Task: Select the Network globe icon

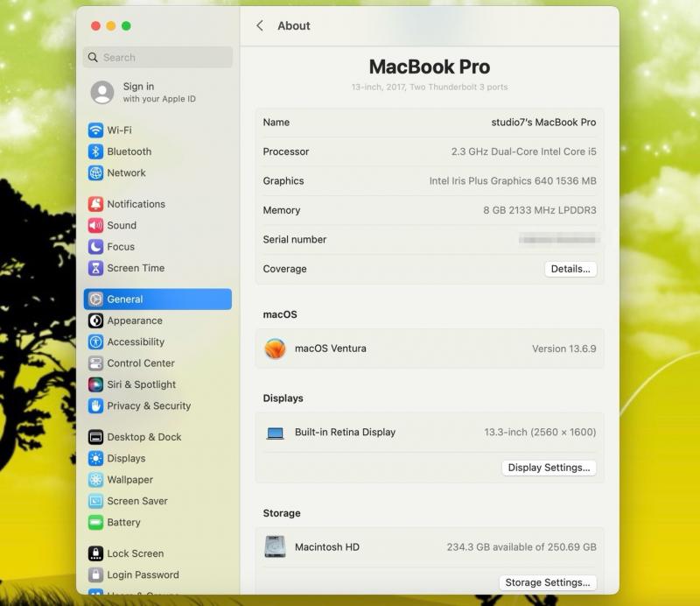Action: (x=95, y=173)
